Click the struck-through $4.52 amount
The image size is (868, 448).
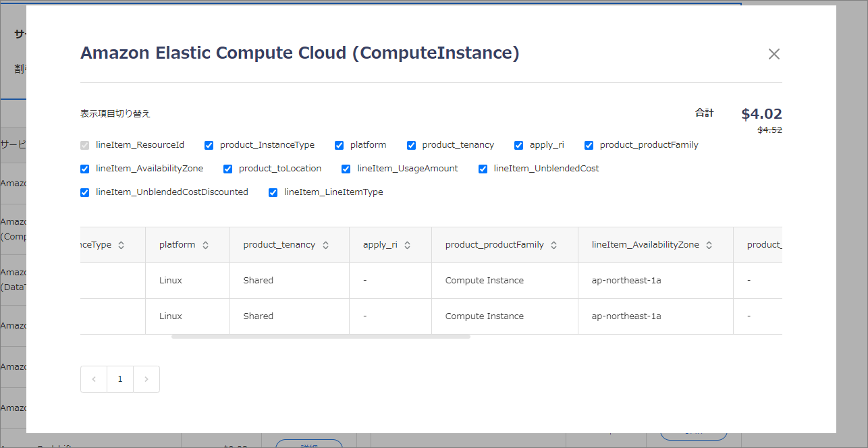(769, 130)
